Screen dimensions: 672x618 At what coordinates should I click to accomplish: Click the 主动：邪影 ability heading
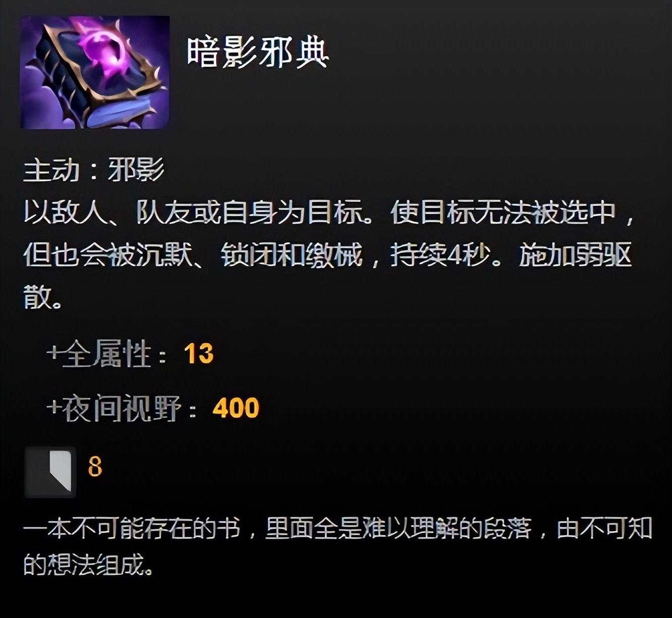94,170
